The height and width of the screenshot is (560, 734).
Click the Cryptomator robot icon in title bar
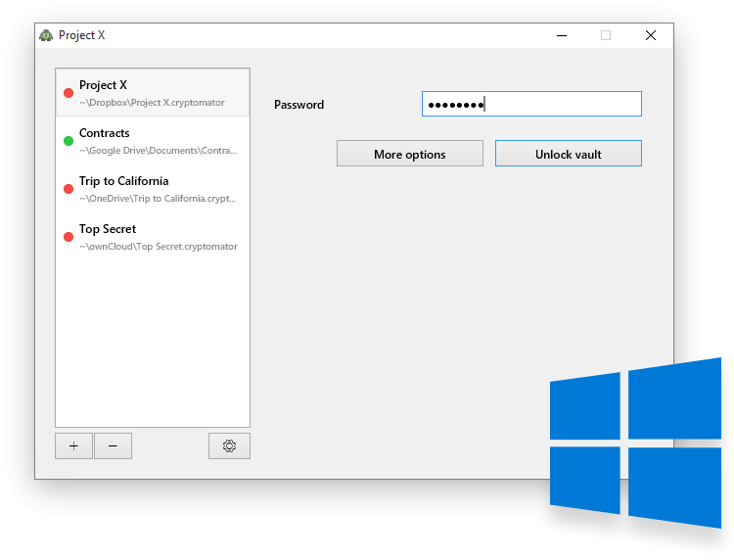click(x=46, y=35)
